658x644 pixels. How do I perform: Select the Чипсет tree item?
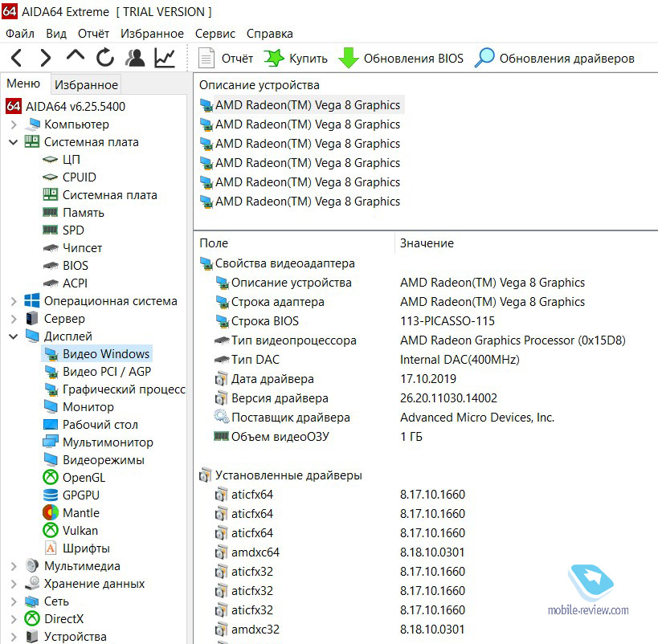(72, 248)
